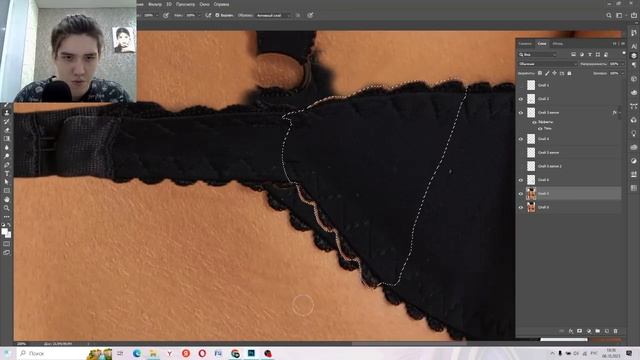Create a new group folder icon
Image resolution: width=640 pixels, height=360 pixels.
tap(598, 331)
